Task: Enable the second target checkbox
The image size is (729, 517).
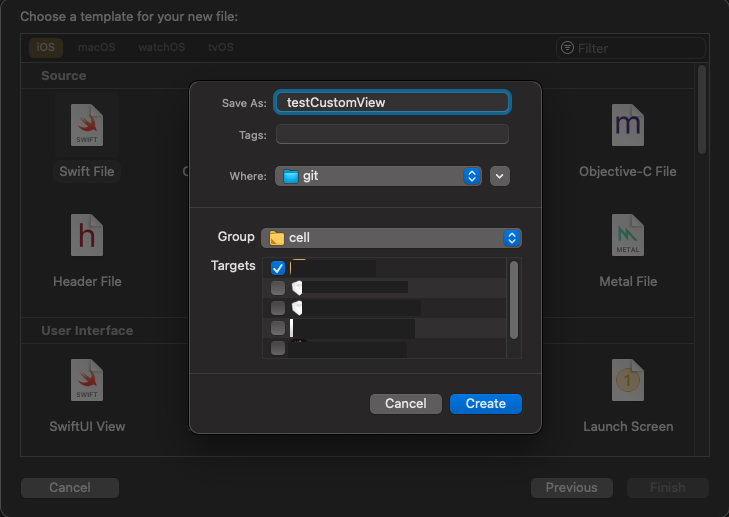Action: (278, 288)
